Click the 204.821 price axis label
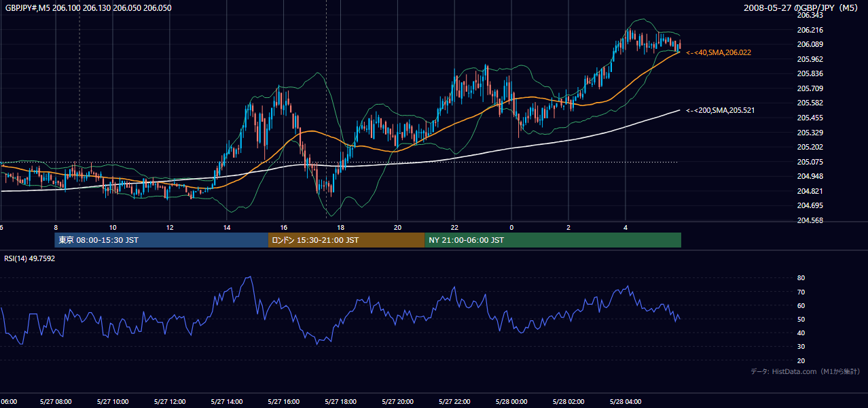 (810, 191)
